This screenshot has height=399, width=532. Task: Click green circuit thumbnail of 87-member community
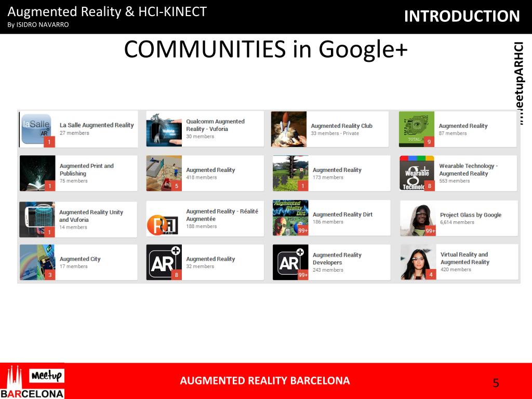[417, 129]
